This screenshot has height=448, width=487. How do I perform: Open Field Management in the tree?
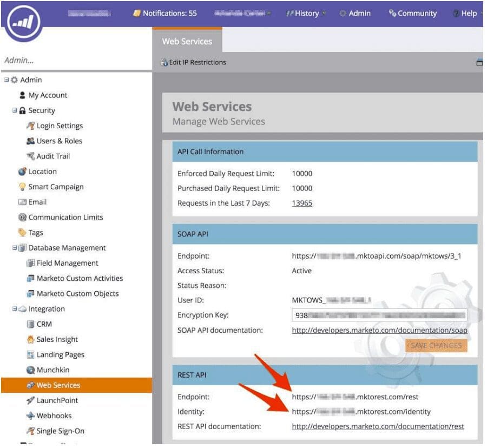68,263
